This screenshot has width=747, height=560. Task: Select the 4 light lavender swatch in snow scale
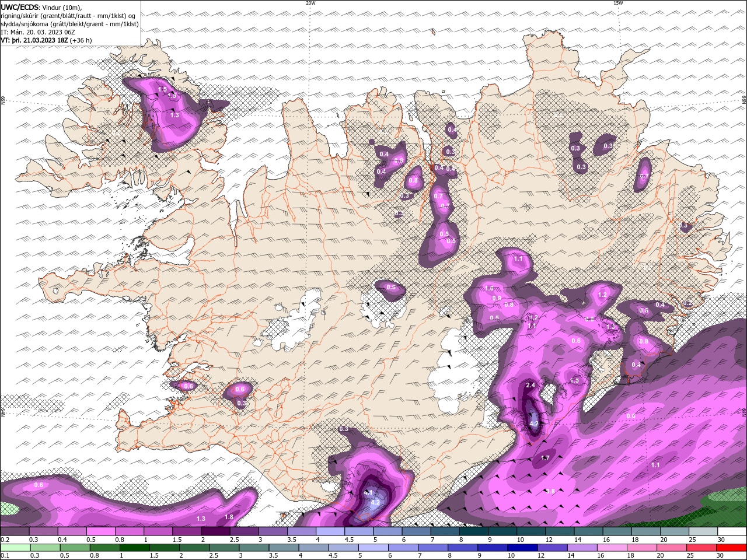(x=330, y=531)
